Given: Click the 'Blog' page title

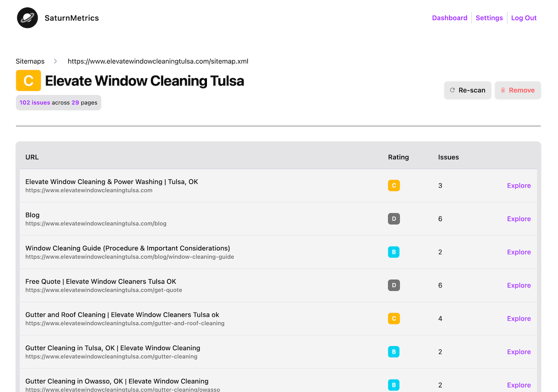Looking at the screenshot, I should (x=33, y=215).
